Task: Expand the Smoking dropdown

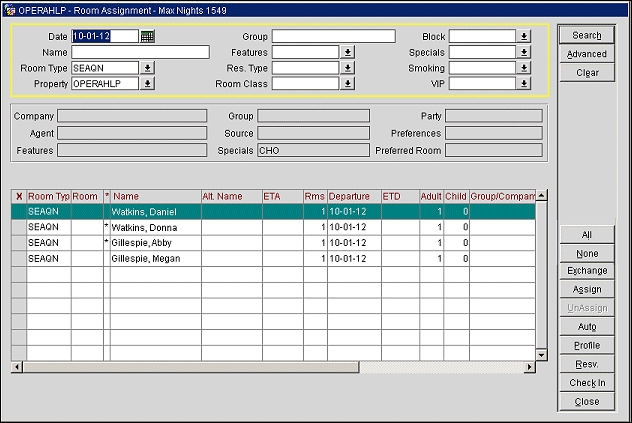Action: (523, 68)
